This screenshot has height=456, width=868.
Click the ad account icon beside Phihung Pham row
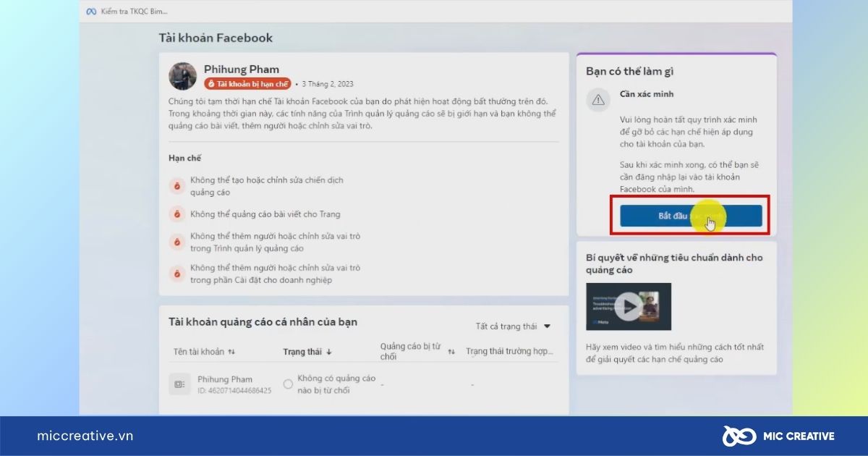tap(180, 384)
